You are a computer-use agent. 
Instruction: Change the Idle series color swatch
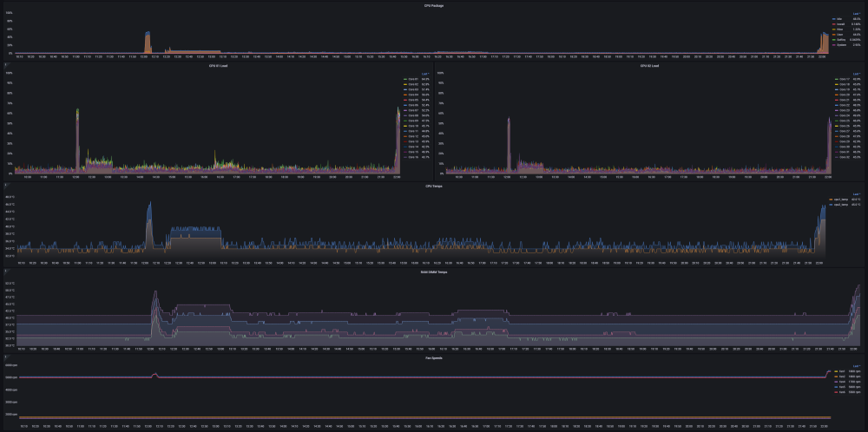click(833, 19)
